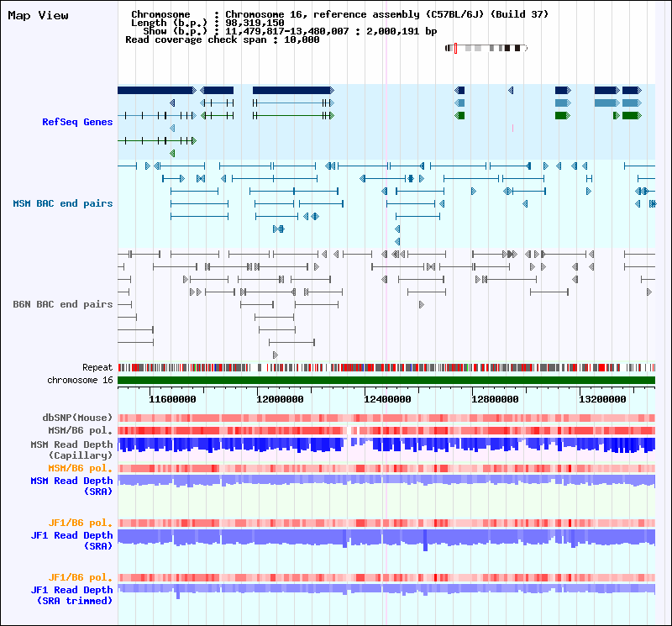This screenshot has width=672, height=626.
Task: Click the dbSNP(Mouse) density track
Action: (386, 418)
